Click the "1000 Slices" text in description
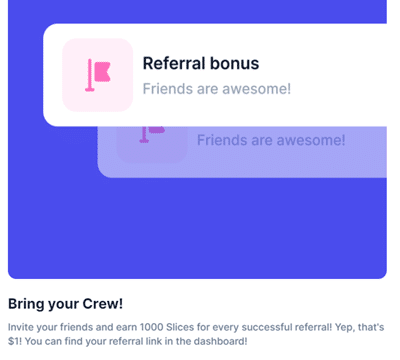Image resolution: width=400 pixels, height=360 pixels. pyautogui.click(x=167, y=327)
